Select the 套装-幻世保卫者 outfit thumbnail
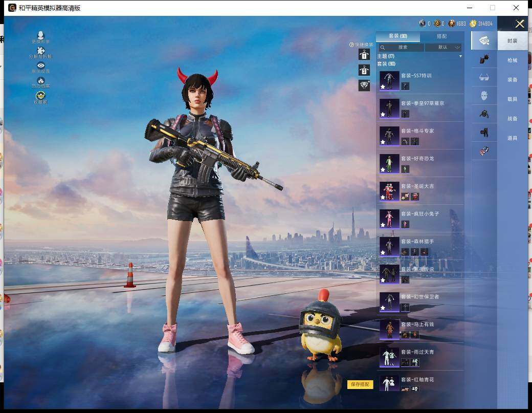 click(389, 302)
